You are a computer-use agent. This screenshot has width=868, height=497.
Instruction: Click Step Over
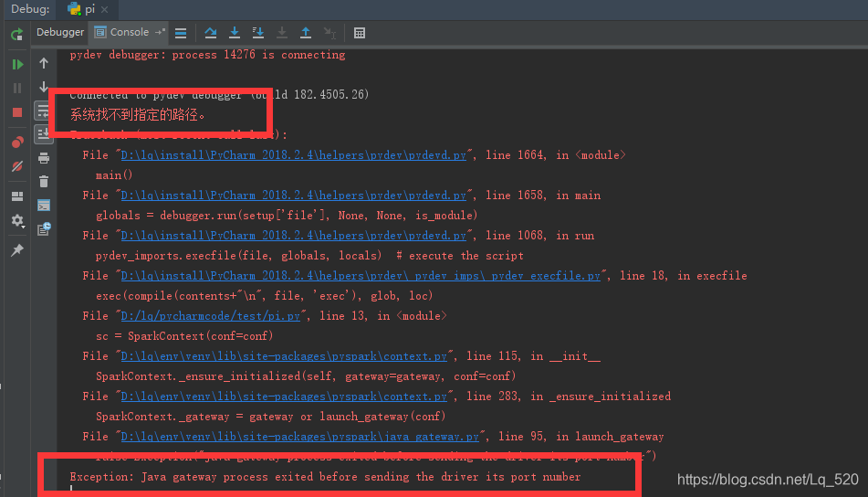(210, 33)
